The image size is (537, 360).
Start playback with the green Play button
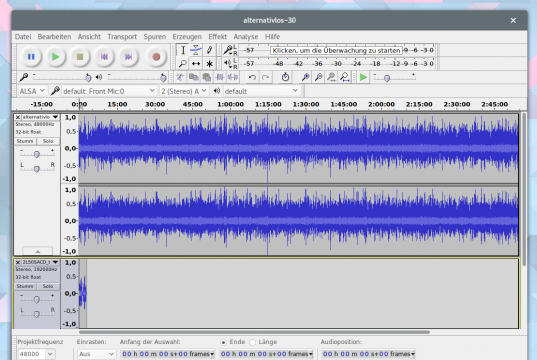[x=55, y=57]
